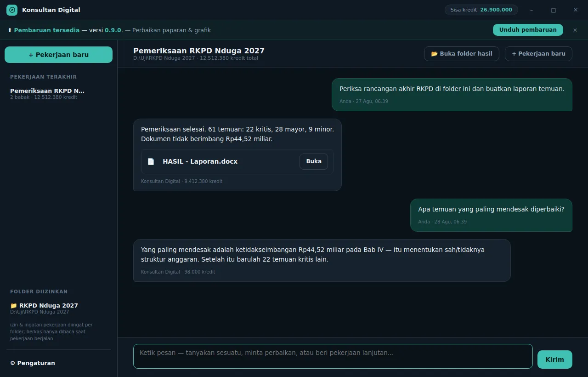588x377 pixels.
Task: Minimize the Konsultan Digital window
Action: [x=531, y=10]
